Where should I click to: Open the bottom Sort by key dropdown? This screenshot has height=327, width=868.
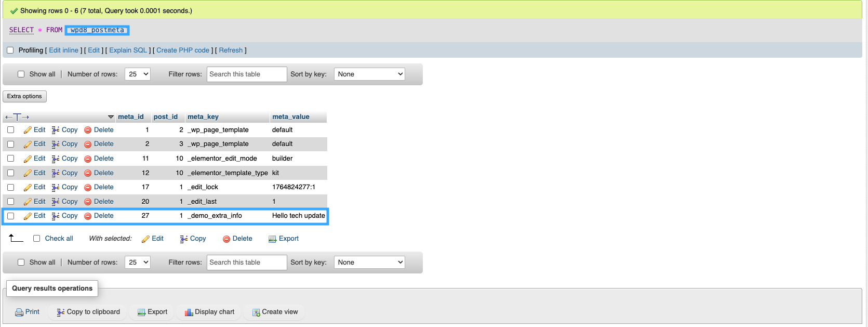click(369, 263)
